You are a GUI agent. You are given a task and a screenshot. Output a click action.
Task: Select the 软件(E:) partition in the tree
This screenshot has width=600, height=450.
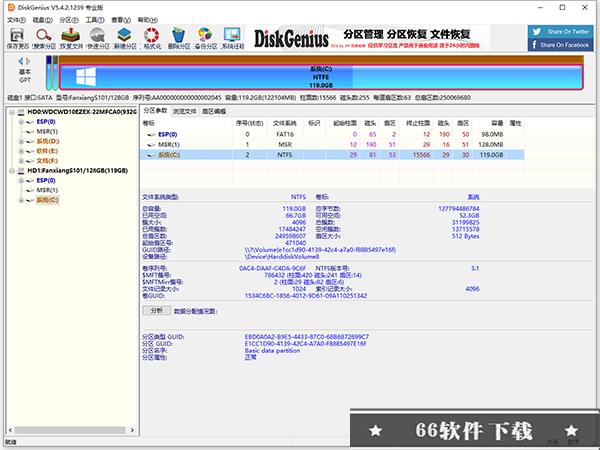(47, 151)
